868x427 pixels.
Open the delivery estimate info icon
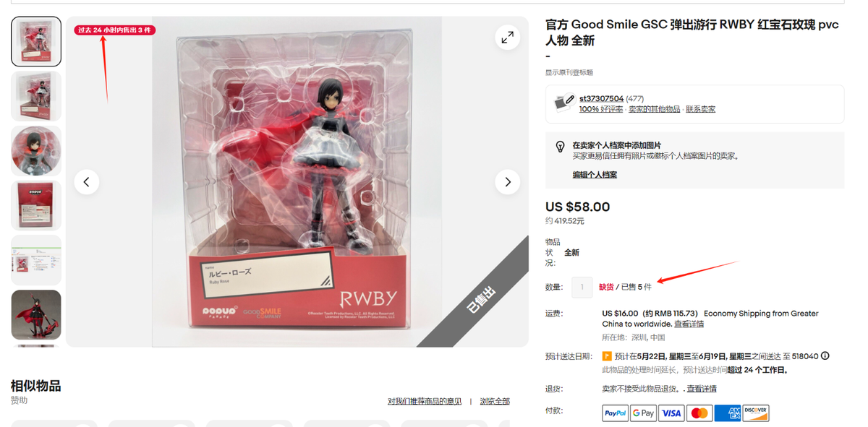(825, 356)
